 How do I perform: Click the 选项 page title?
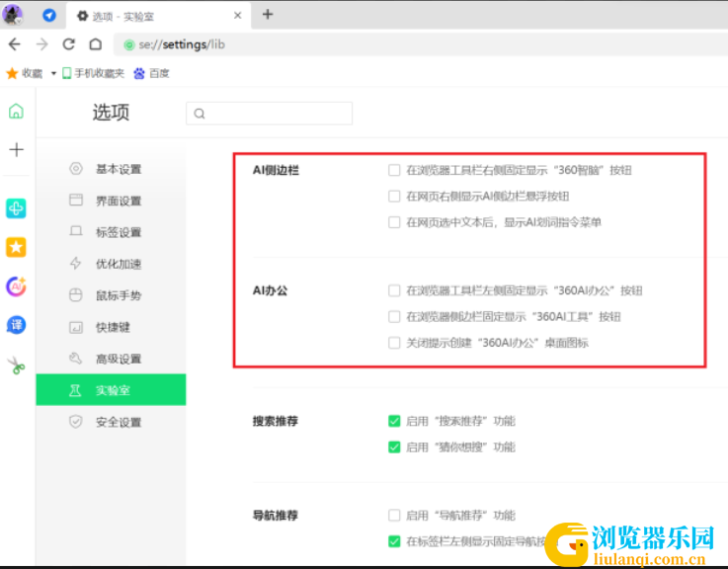(x=111, y=113)
